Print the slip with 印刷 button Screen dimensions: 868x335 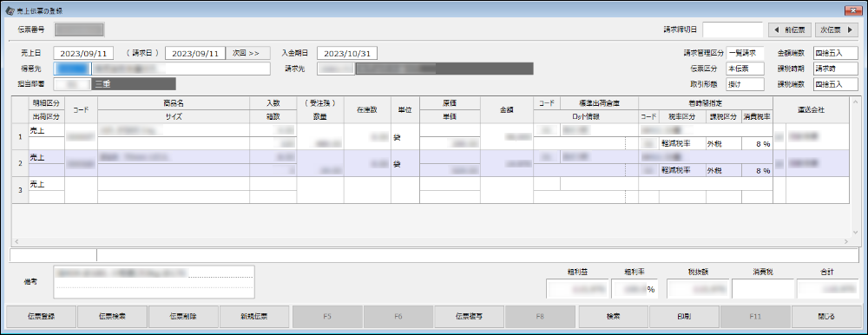tap(685, 317)
